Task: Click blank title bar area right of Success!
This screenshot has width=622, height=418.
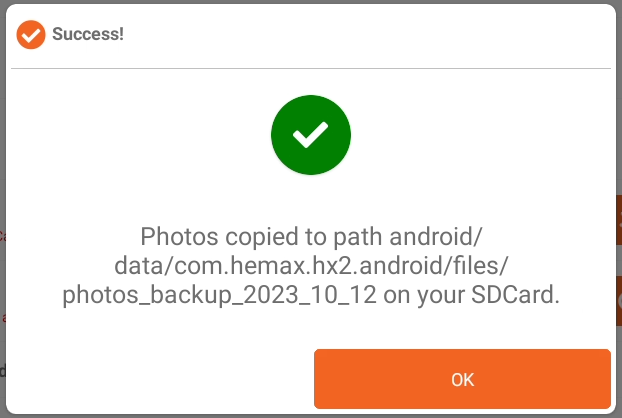Action: (x=367, y=35)
